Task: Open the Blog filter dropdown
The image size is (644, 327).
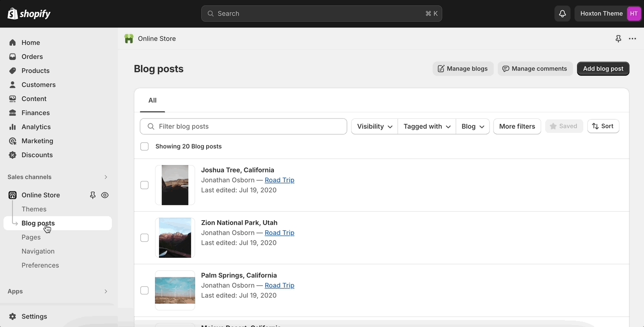Action: (x=472, y=126)
